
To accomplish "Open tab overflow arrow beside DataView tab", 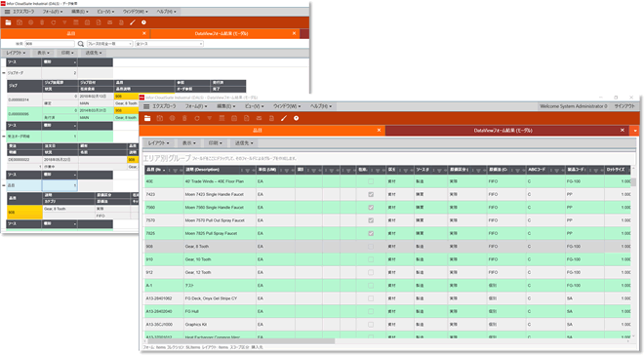I will tap(635, 131).
